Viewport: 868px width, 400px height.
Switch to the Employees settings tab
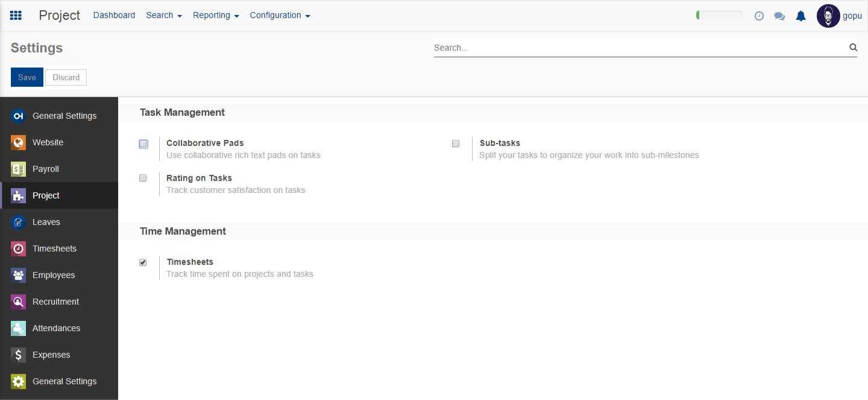pyautogui.click(x=54, y=275)
